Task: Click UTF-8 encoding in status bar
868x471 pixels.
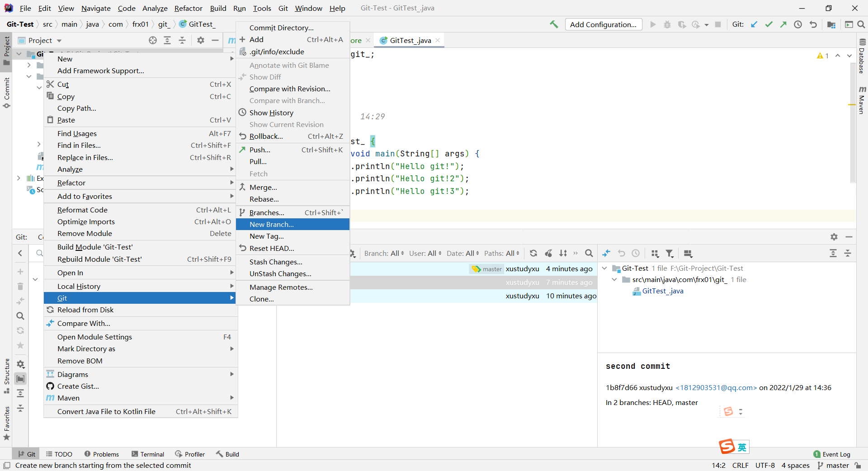Action: [765, 465]
